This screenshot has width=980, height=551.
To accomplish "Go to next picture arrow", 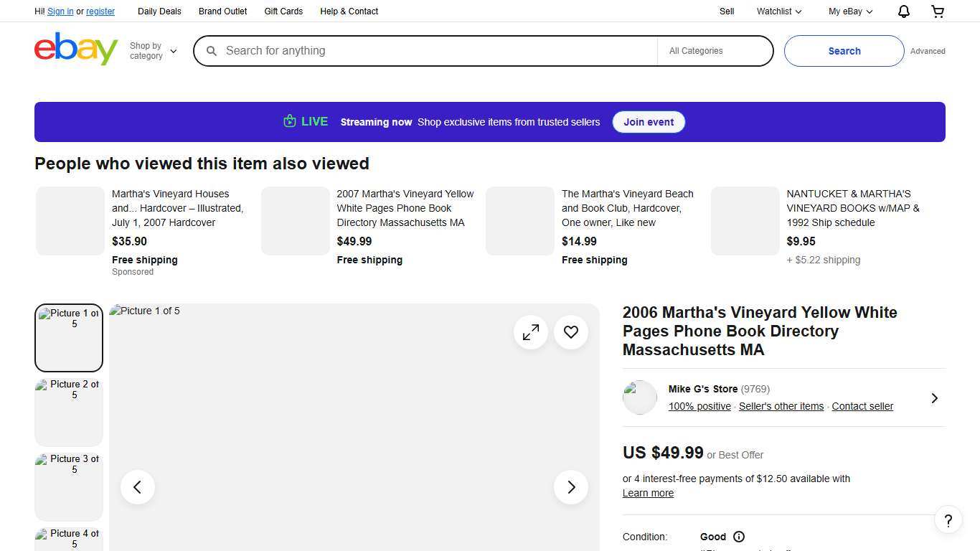I will pos(571,487).
